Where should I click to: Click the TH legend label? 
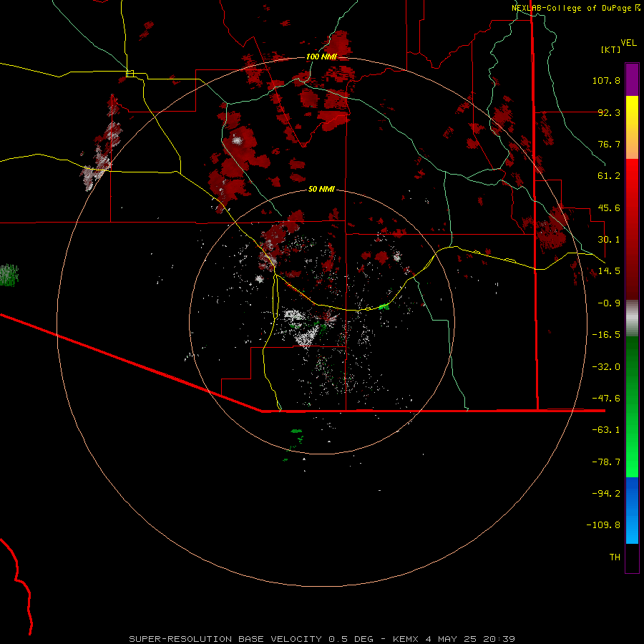[615, 557]
